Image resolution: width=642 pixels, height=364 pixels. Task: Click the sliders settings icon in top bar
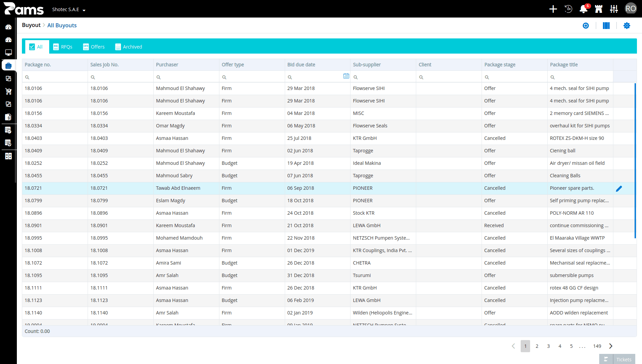tap(614, 9)
